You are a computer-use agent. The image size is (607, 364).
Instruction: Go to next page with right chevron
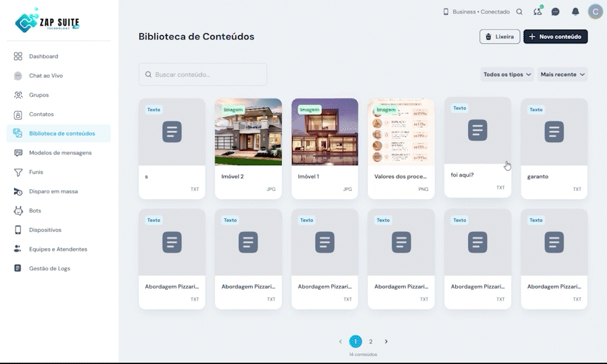386,342
